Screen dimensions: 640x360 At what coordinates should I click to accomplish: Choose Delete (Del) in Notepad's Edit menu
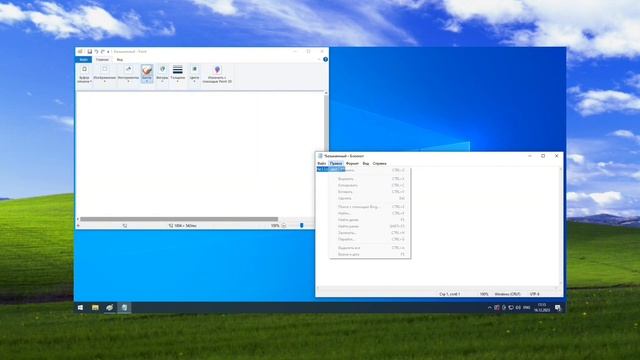click(x=370, y=198)
